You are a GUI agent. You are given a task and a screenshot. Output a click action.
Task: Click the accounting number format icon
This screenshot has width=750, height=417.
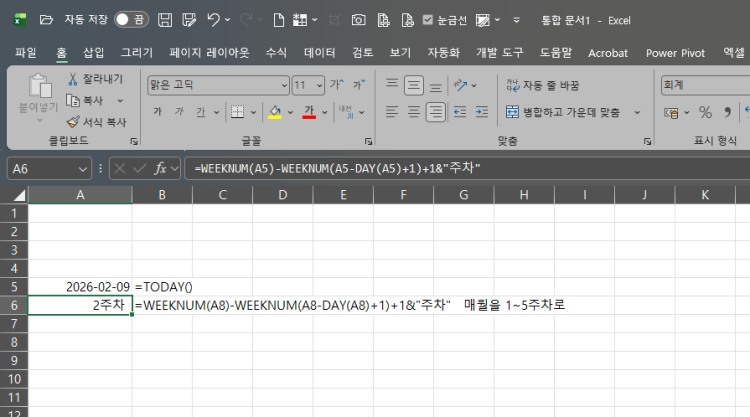click(671, 112)
